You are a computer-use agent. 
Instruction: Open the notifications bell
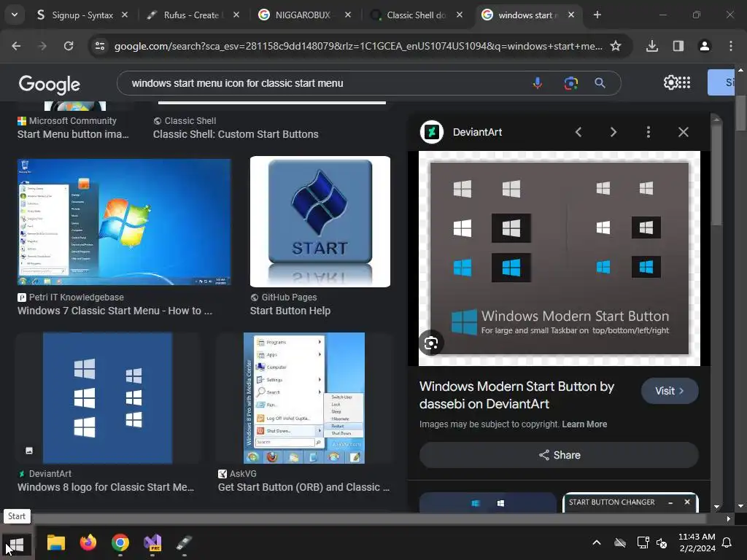coord(727,542)
